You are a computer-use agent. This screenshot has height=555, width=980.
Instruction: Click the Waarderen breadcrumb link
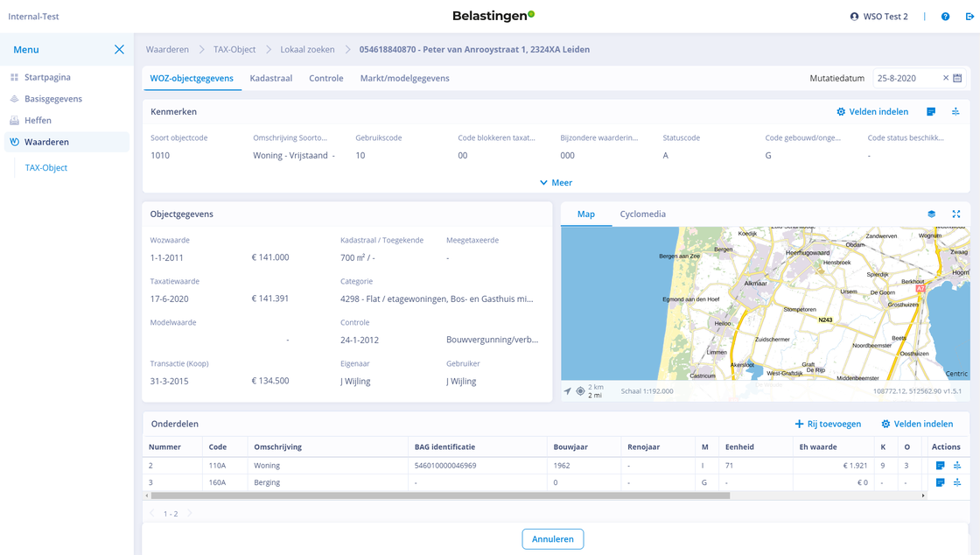[x=167, y=49]
